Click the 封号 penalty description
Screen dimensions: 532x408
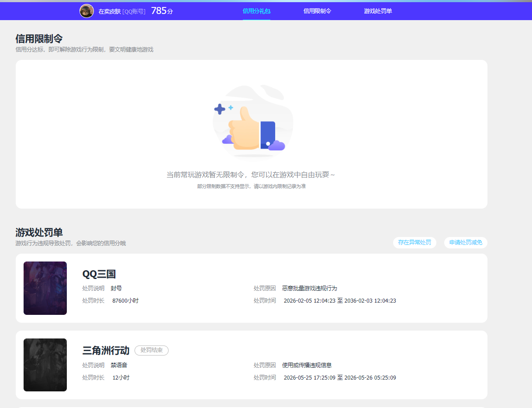[x=116, y=288]
